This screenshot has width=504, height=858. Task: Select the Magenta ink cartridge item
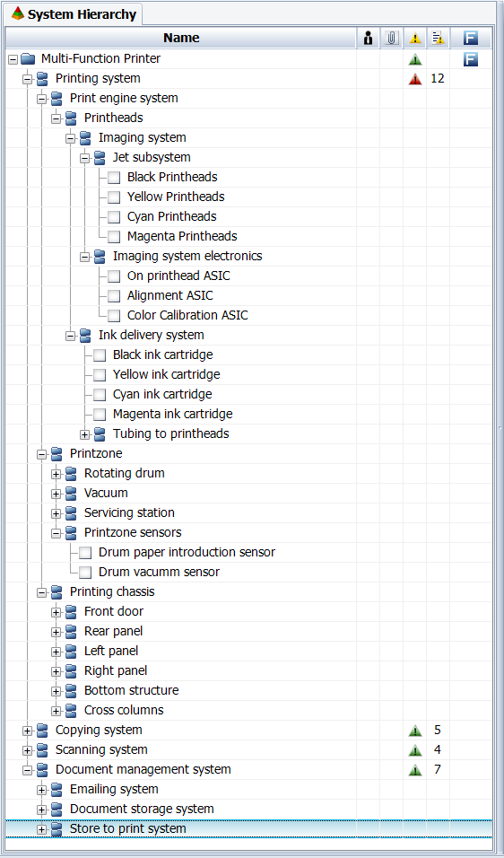tap(173, 415)
